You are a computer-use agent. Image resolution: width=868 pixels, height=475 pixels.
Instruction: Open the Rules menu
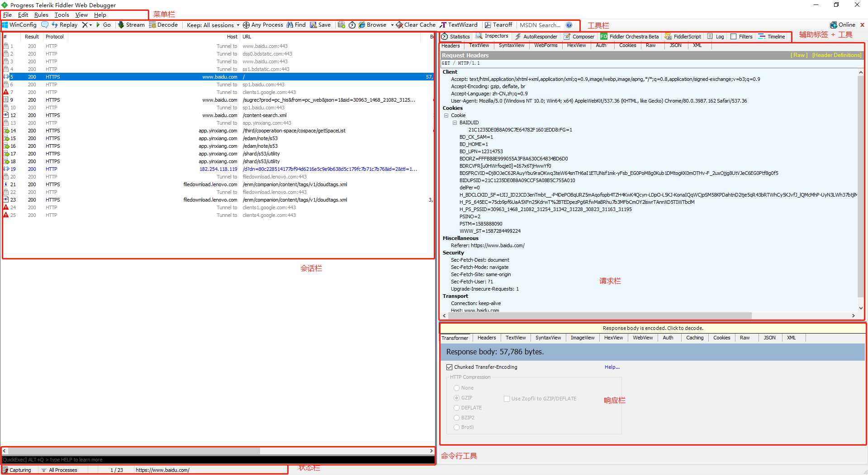(x=41, y=15)
